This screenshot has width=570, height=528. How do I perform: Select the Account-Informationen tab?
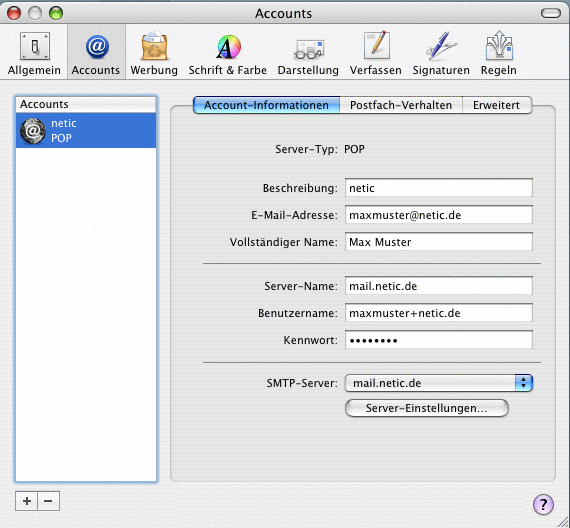[266, 105]
